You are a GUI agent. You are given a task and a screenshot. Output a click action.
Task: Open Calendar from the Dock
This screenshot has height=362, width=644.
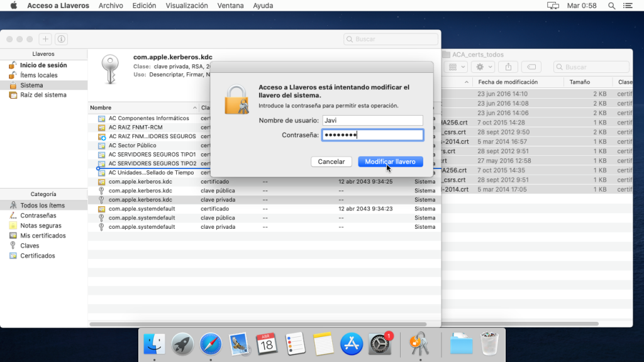pos(267,344)
